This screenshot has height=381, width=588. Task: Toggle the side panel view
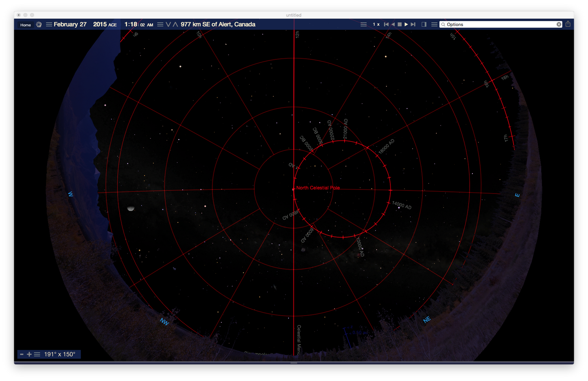click(x=424, y=24)
